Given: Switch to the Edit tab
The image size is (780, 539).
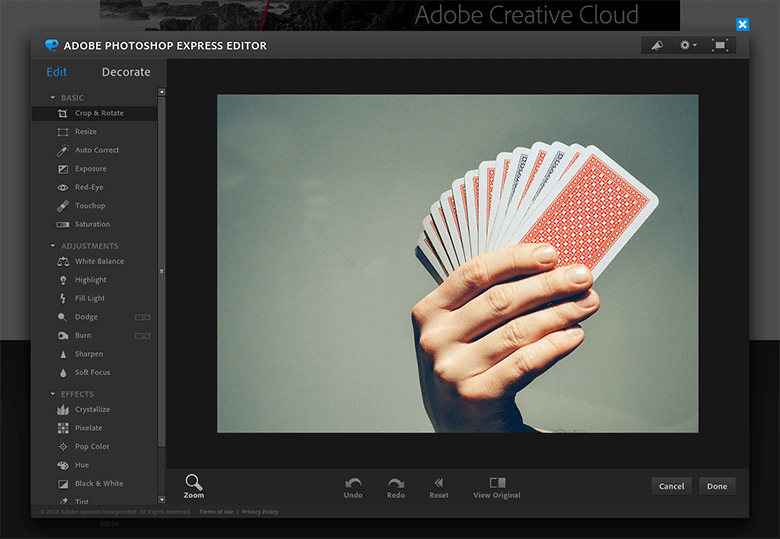Looking at the screenshot, I should tap(57, 72).
